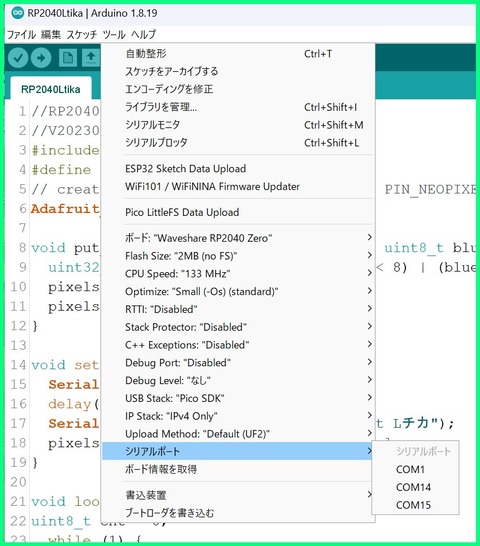Expand Stack Protector Disabled submenu

[238, 327]
